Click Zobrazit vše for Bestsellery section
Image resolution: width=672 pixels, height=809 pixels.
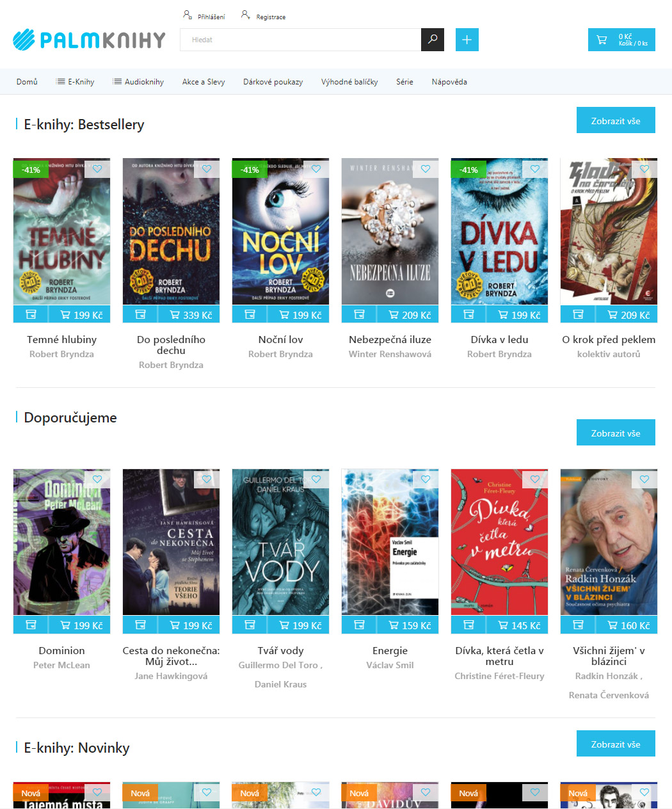coord(616,120)
